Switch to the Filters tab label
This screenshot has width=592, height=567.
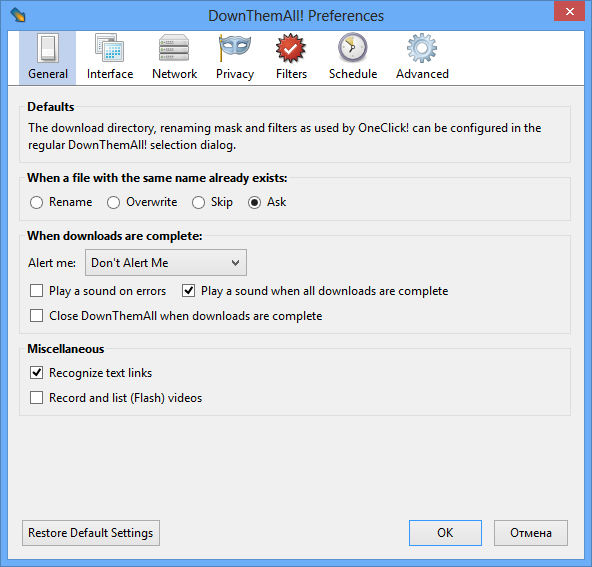pos(291,74)
